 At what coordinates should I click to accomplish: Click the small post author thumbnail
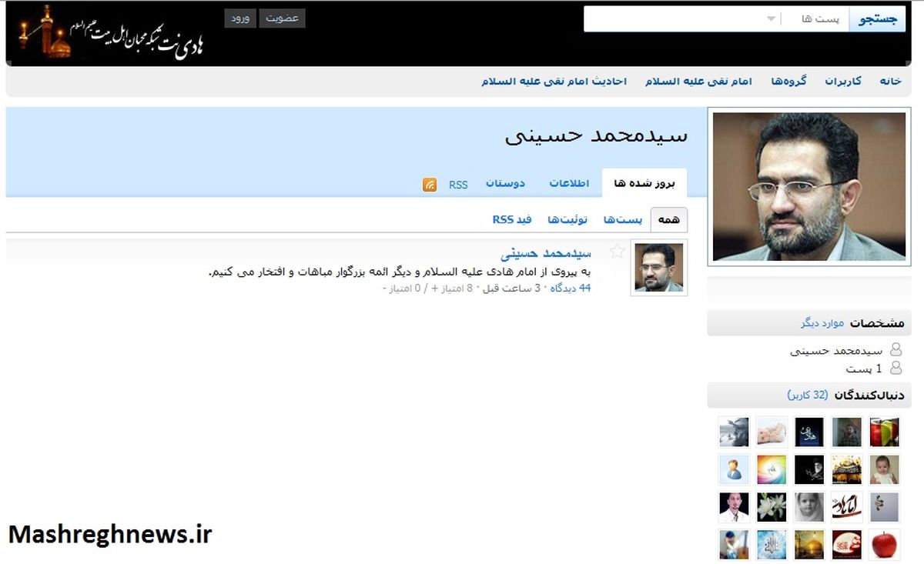tap(658, 268)
